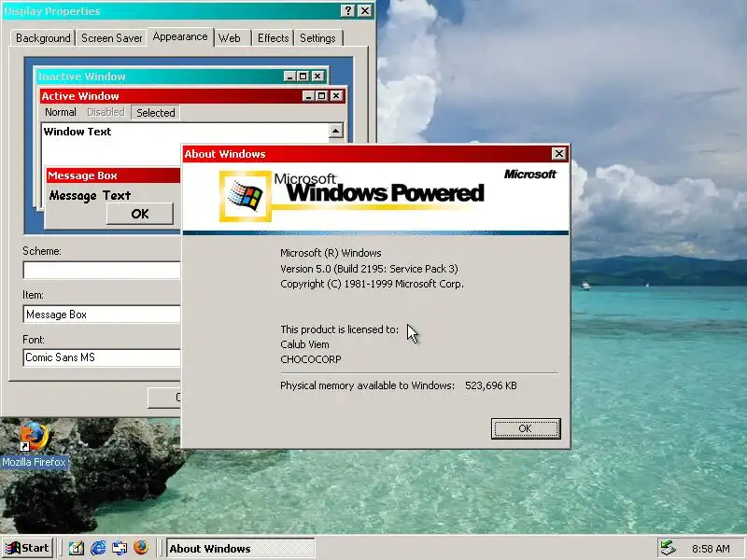Click the Disabled menu item in preview

[106, 112]
